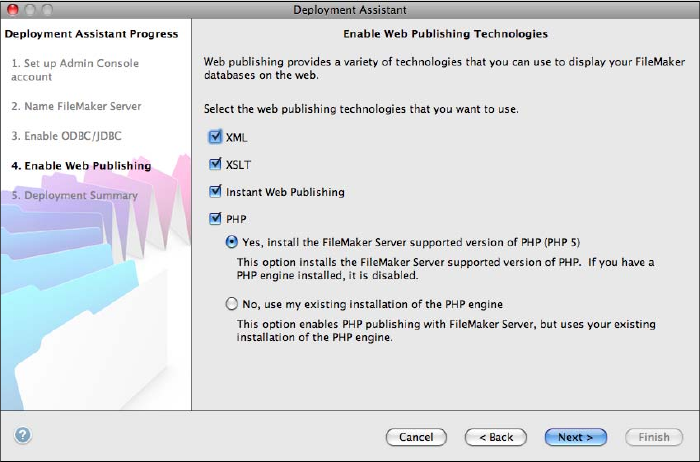Click step 2 Name FileMaker Server

[x=76, y=106]
